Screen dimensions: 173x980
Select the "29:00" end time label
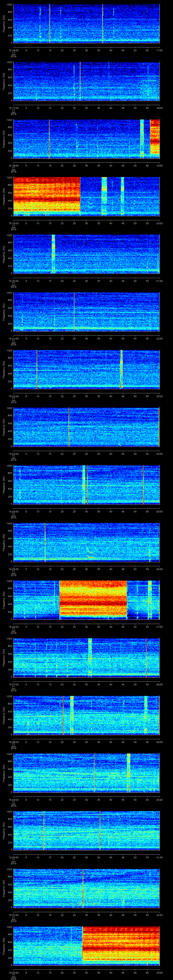159,742
